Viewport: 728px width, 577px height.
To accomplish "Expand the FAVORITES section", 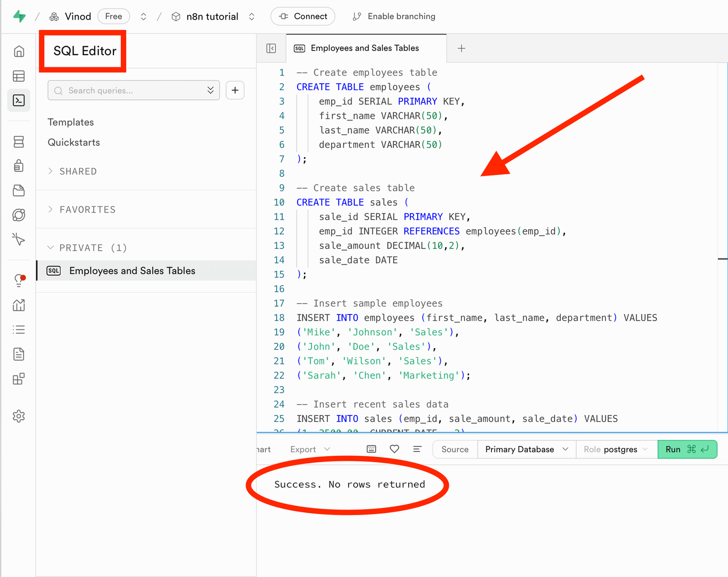I will click(82, 209).
